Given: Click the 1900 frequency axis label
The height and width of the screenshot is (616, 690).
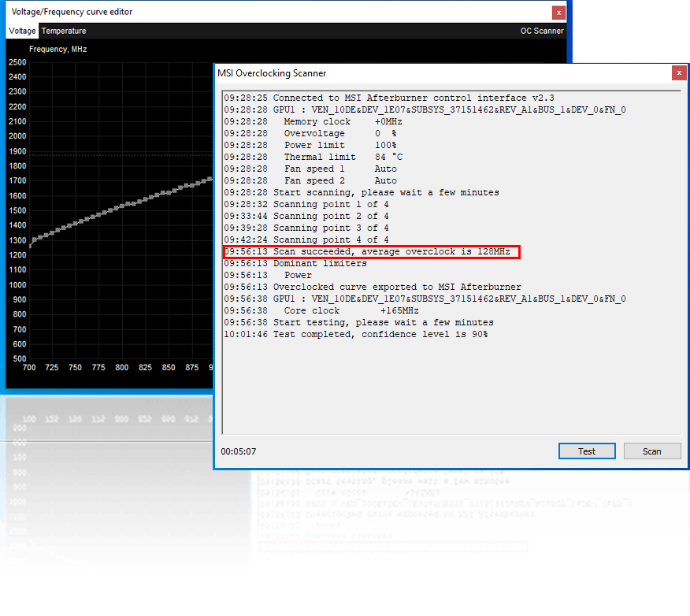Looking at the screenshot, I should [x=17, y=151].
